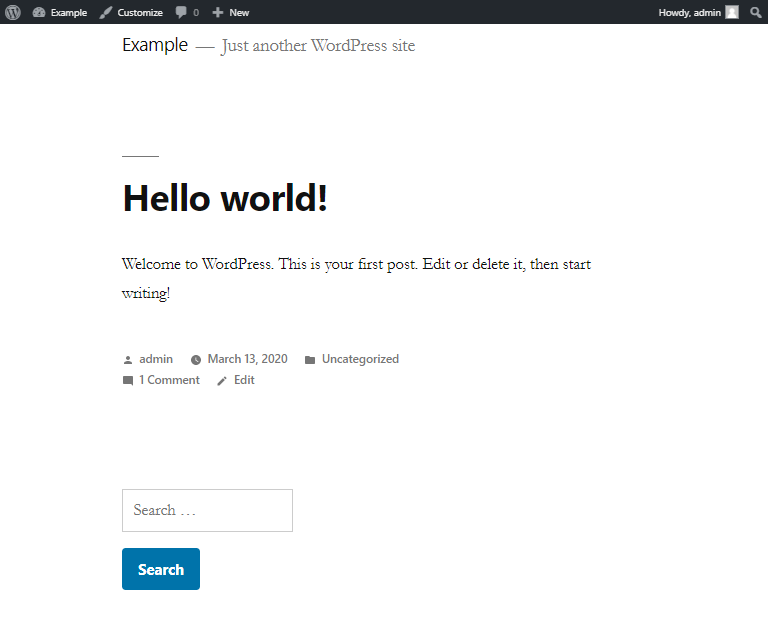Click the admin avatar in the admin bar
The width and height of the screenshot is (768, 617).
pos(732,12)
